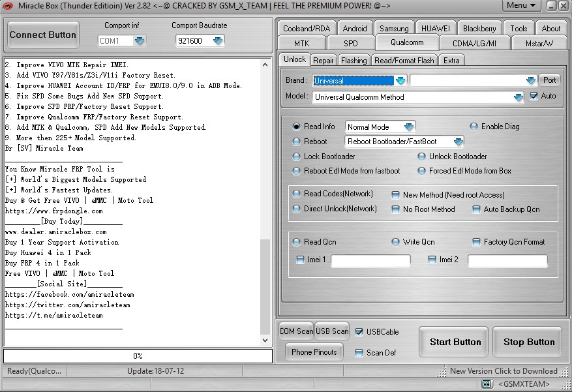Toggle the Auto checkbox
This screenshot has height=392, width=572.
534,96
